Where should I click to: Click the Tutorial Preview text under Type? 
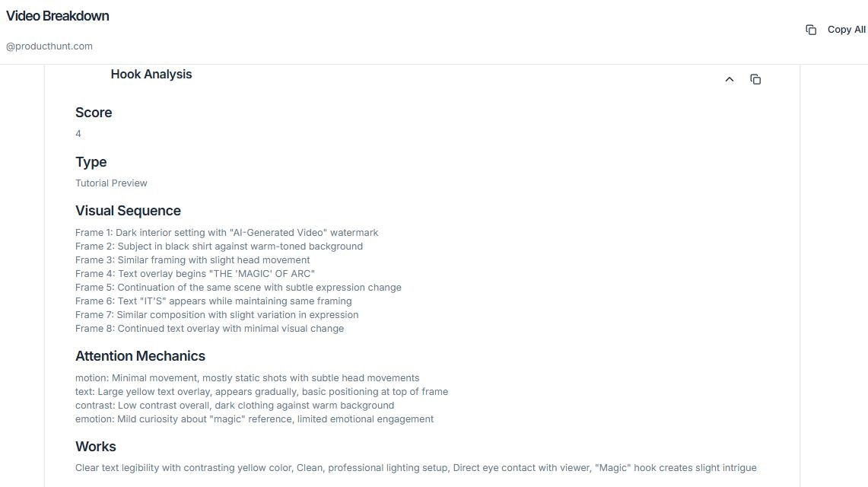coord(111,183)
